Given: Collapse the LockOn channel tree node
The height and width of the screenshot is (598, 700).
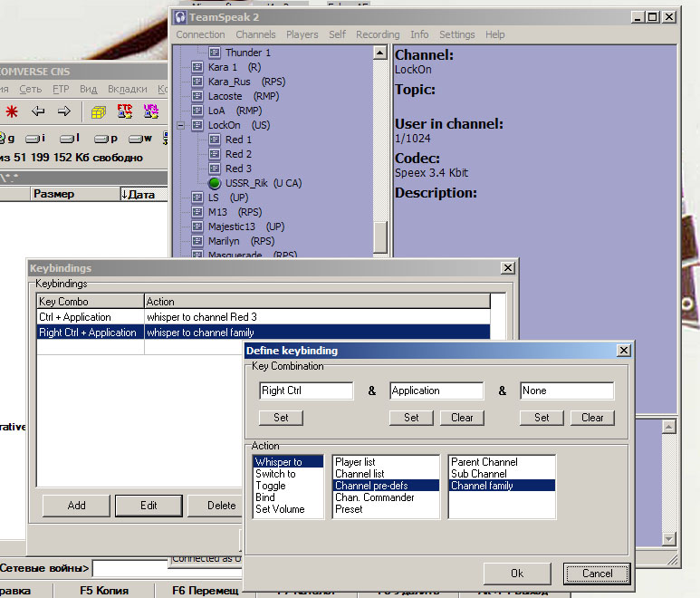Looking at the screenshot, I should point(180,126).
